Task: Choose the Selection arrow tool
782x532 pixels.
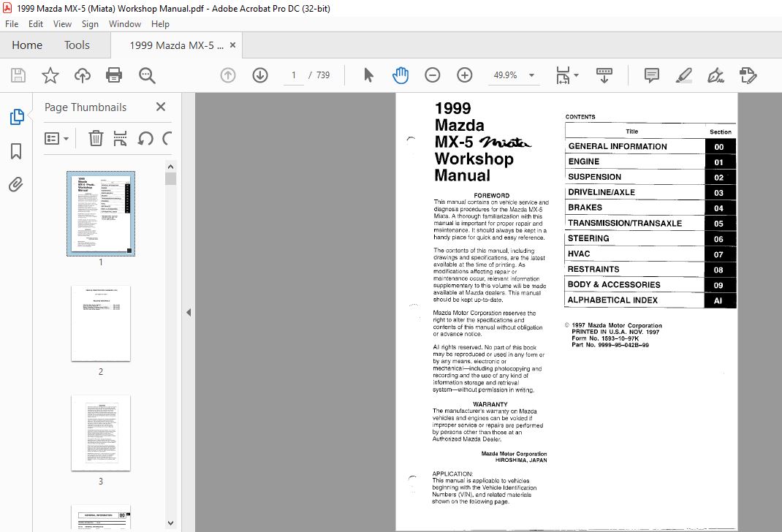Action: (x=368, y=75)
